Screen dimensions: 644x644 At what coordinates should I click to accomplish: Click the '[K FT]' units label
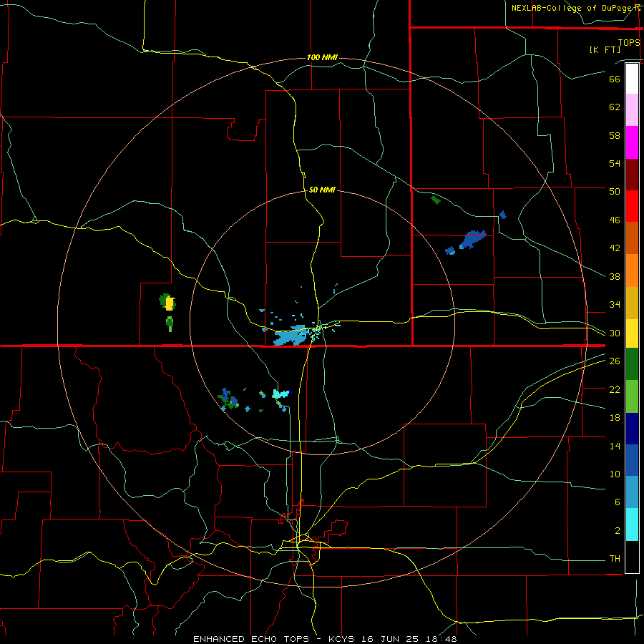[605, 49]
